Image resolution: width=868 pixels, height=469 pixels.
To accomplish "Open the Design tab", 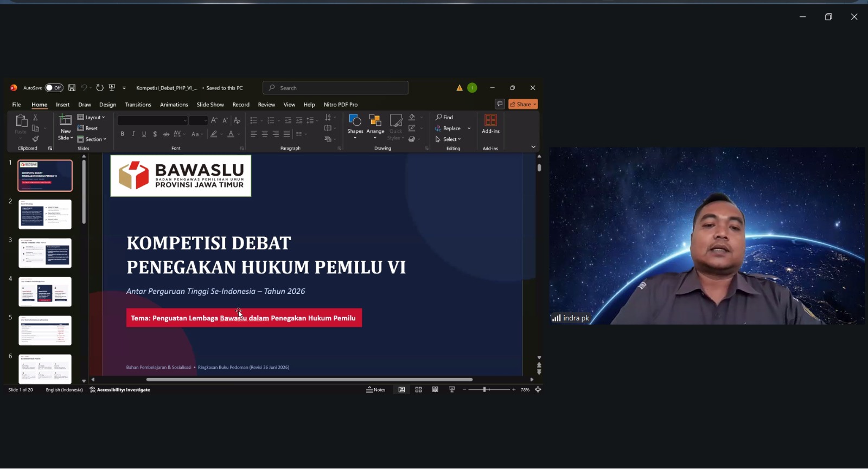I will point(107,105).
